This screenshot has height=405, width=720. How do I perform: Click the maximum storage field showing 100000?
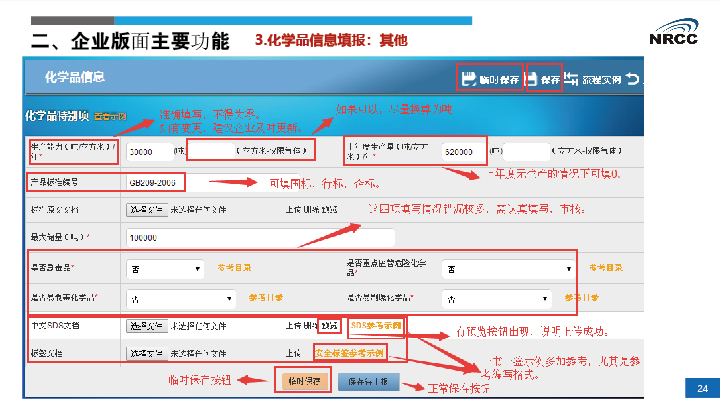point(260,237)
